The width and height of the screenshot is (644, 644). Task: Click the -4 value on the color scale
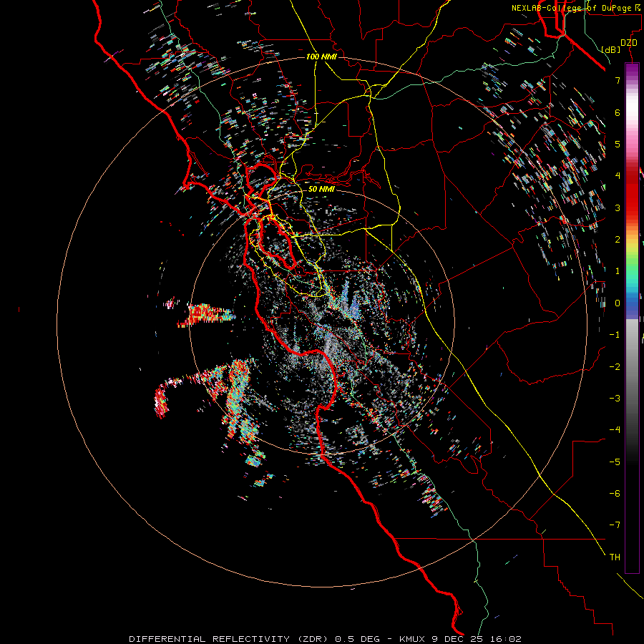(615, 430)
